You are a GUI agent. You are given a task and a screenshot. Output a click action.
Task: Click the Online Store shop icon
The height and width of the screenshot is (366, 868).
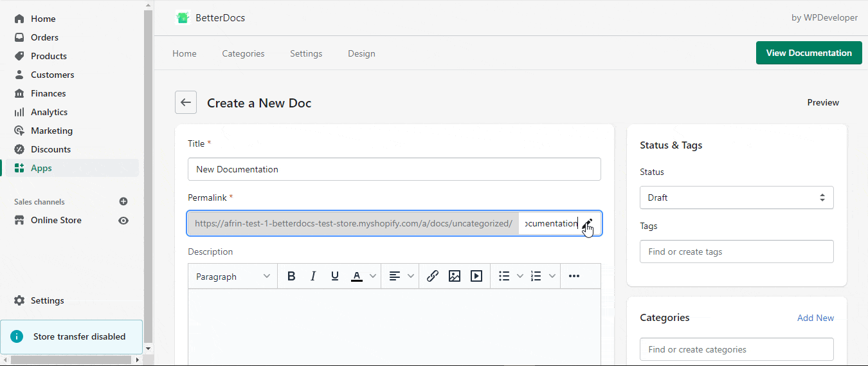[19, 220]
